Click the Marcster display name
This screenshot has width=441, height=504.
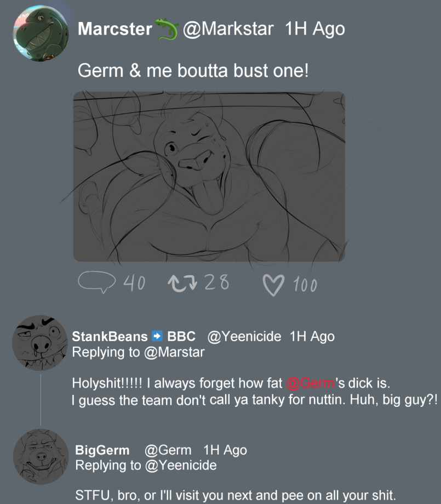(x=114, y=29)
